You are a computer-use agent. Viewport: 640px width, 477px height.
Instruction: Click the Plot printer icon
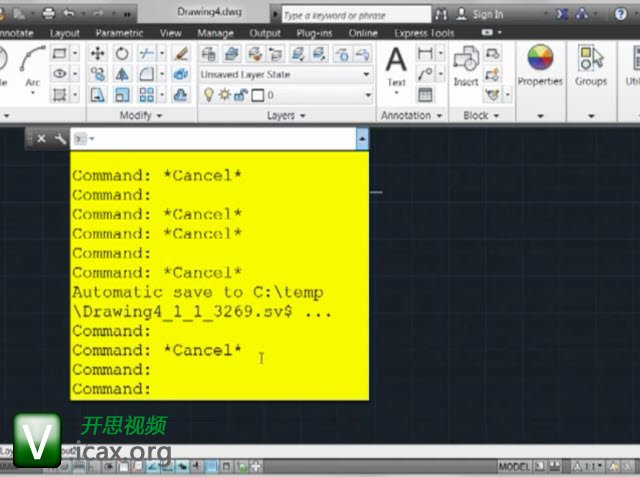tap(49, 14)
